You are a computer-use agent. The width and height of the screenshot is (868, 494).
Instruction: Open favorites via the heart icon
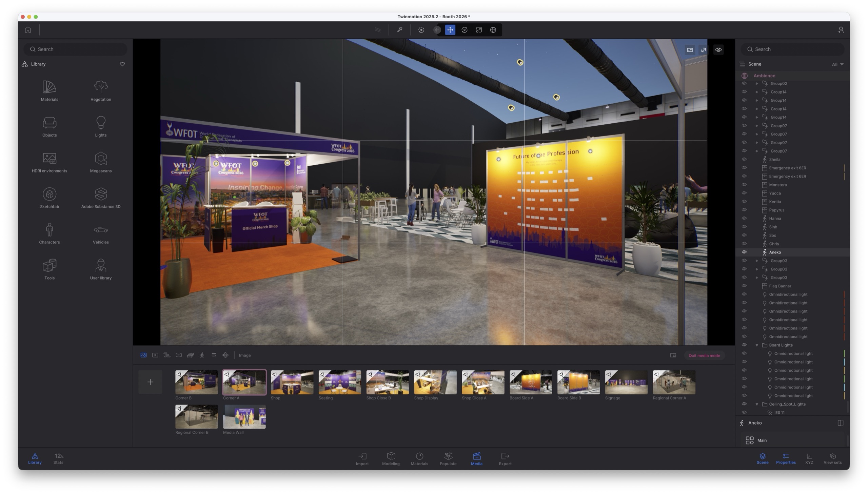pyautogui.click(x=122, y=64)
